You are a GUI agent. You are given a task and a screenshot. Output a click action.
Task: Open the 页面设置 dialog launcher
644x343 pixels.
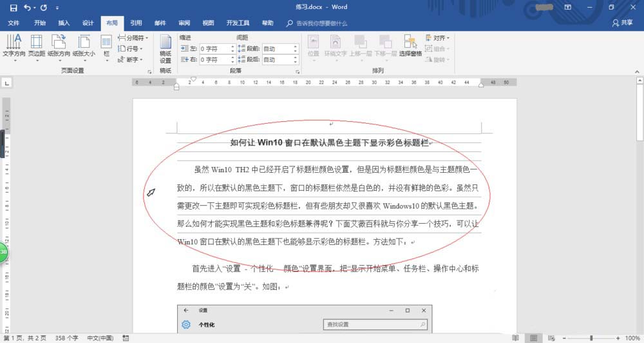(149, 72)
